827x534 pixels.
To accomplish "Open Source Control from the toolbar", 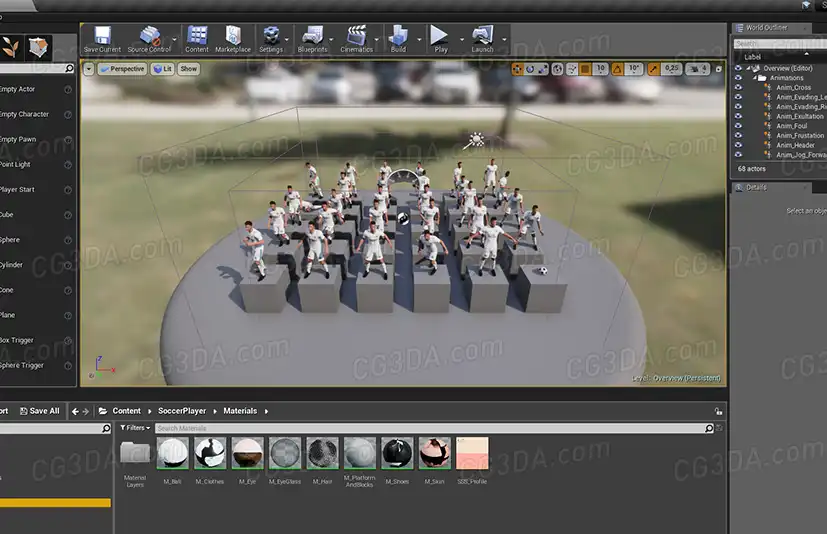I will point(149,39).
